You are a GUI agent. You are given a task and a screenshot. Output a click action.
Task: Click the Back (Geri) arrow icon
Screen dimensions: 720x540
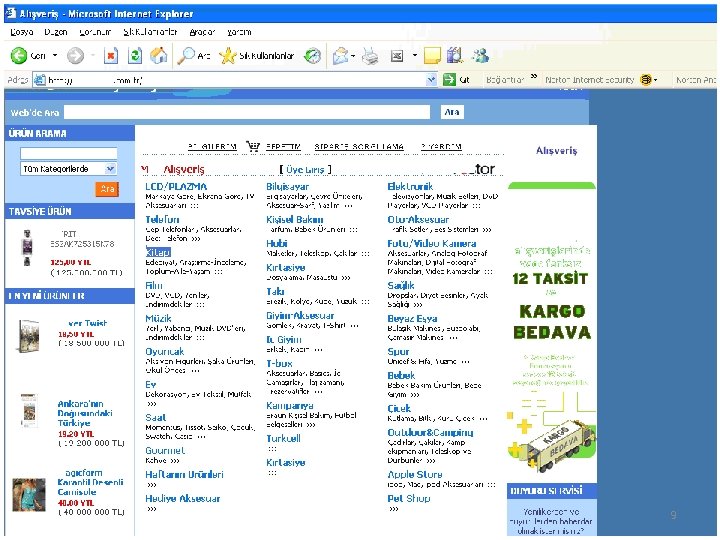(19, 56)
